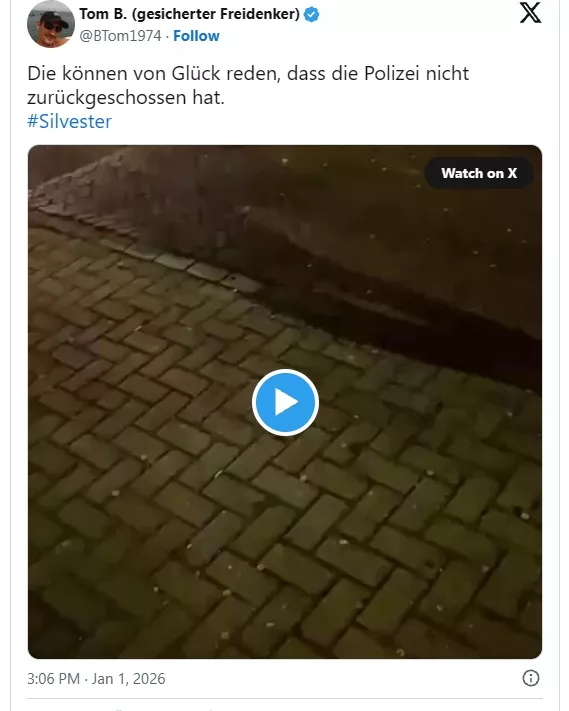This screenshot has width=569, height=711.
Task: Click the display name 'Tom B.'
Action: pyautogui.click(x=103, y=14)
